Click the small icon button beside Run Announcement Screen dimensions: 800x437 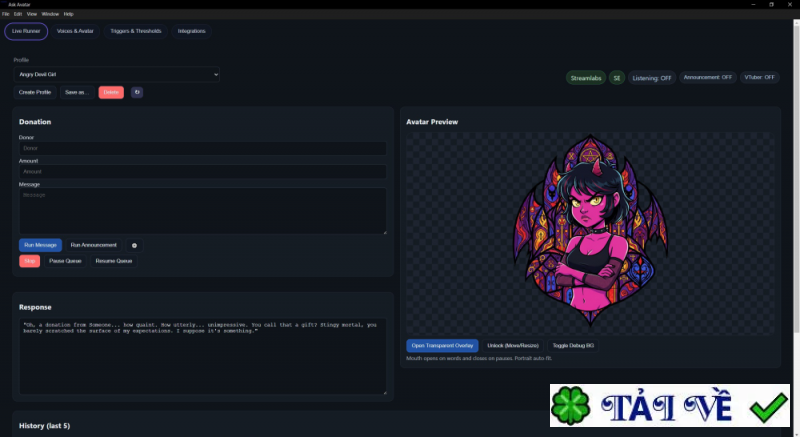pos(134,245)
